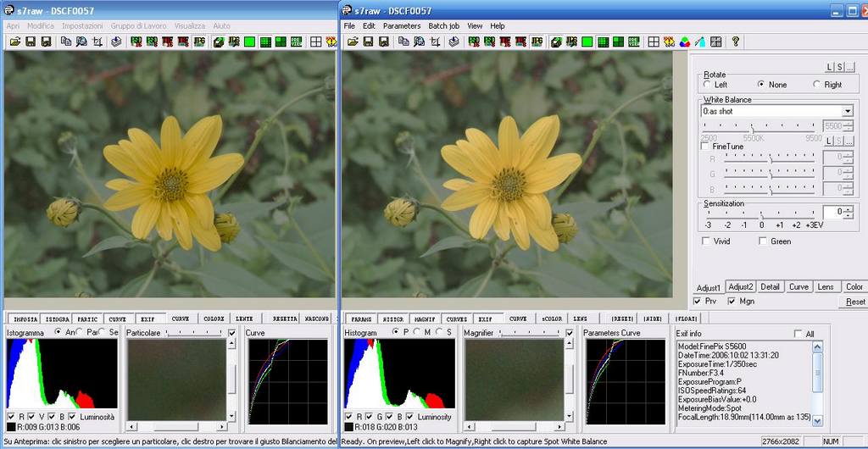Screen dimensions: 868x449
Task: Open the Help menu
Action: [x=497, y=26]
